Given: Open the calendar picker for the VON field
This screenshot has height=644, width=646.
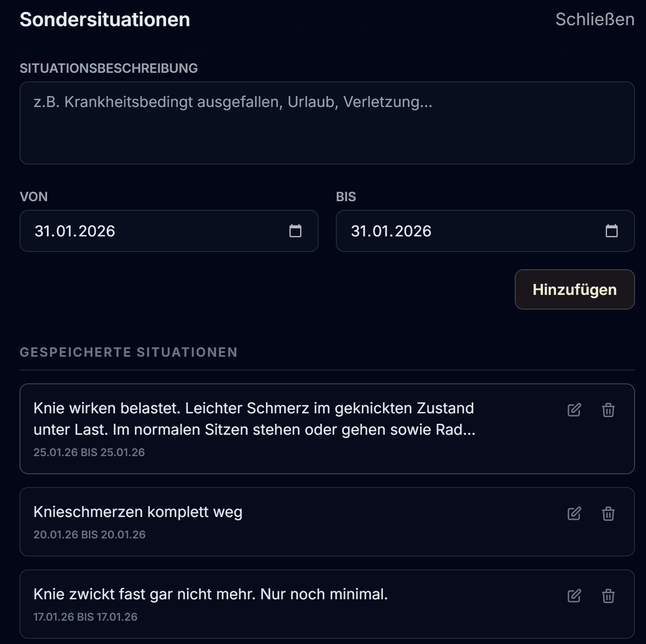Looking at the screenshot, I should tap(295, 231).
